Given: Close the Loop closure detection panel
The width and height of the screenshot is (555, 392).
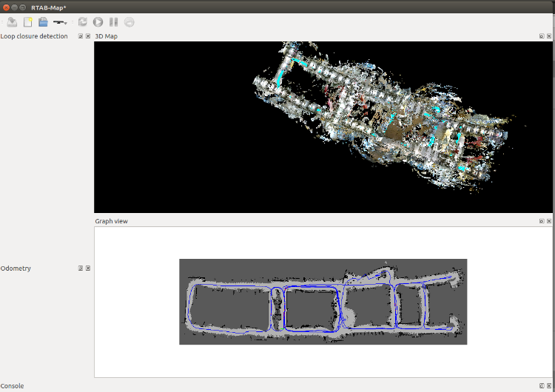Looking at the screenshot, I should click(x=88, y=36).
